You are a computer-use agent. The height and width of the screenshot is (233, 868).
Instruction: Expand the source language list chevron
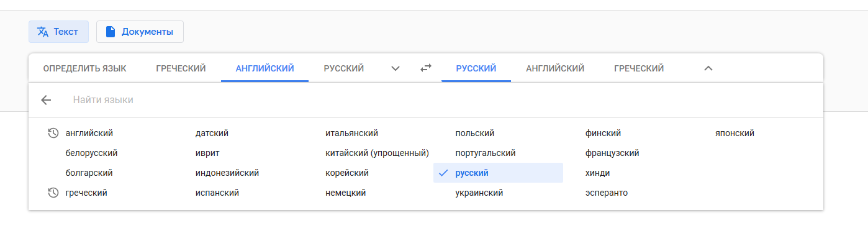pyautogui.click(x=396, y=68)
